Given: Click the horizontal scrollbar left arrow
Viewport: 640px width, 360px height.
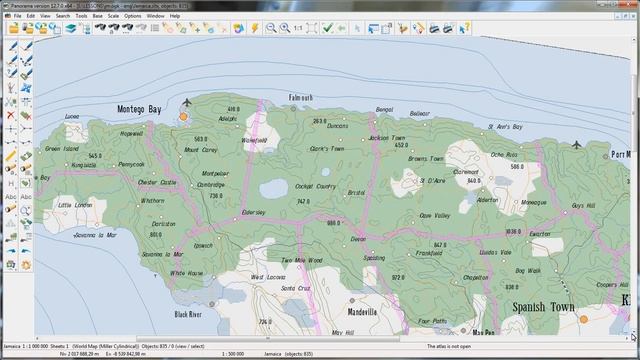Looking at the screenshot, I should tap(37, 338).
